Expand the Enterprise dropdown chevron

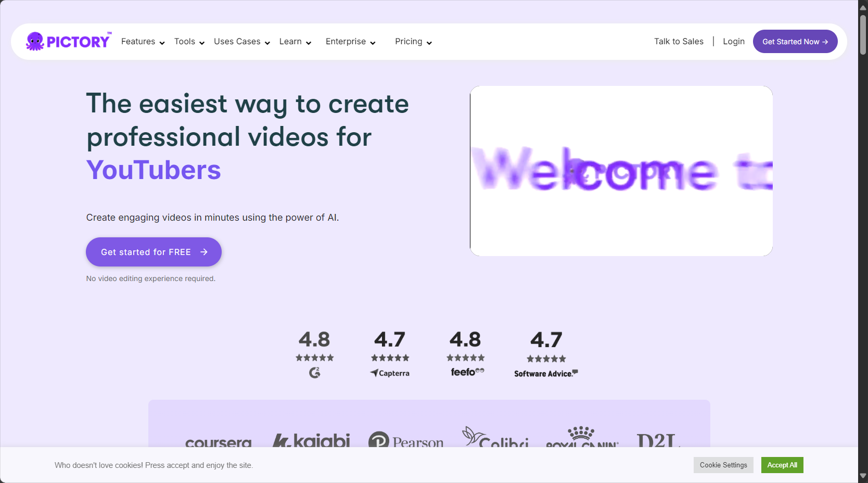click(x=373, y=43)
